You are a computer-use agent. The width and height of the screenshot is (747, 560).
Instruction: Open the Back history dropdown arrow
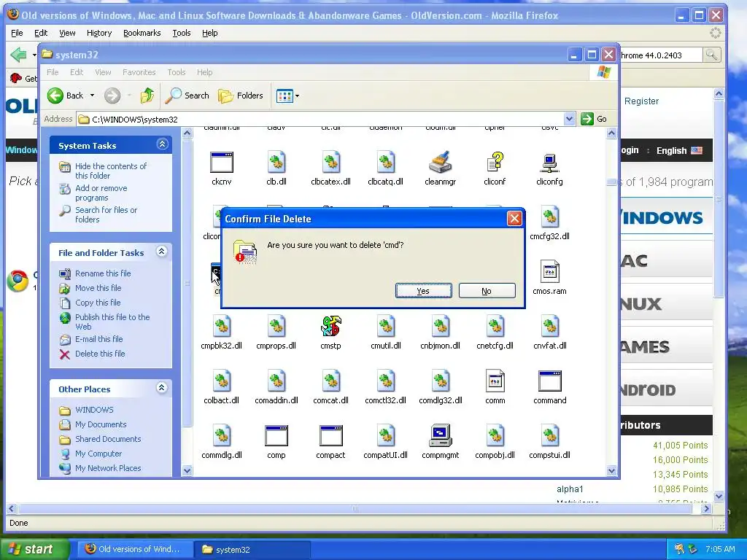(93, 96)
